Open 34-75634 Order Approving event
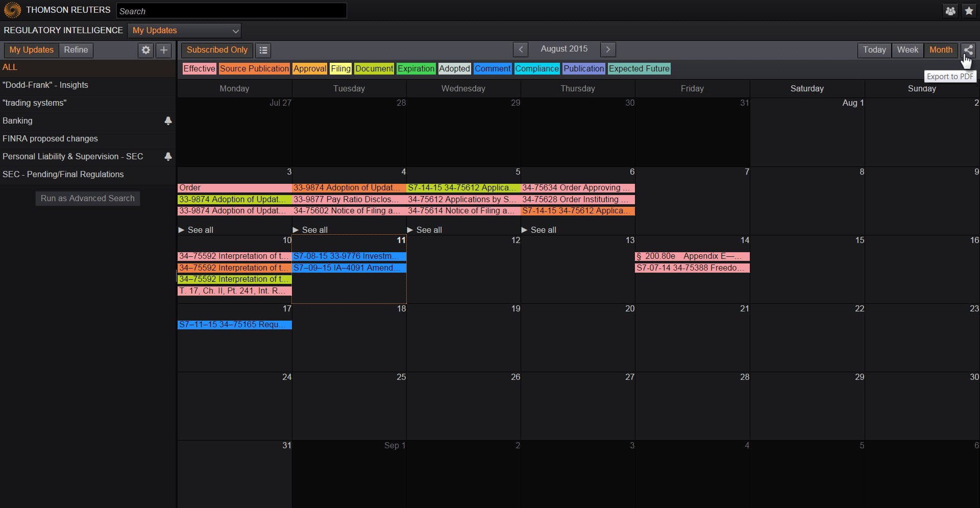 (578, 188)
